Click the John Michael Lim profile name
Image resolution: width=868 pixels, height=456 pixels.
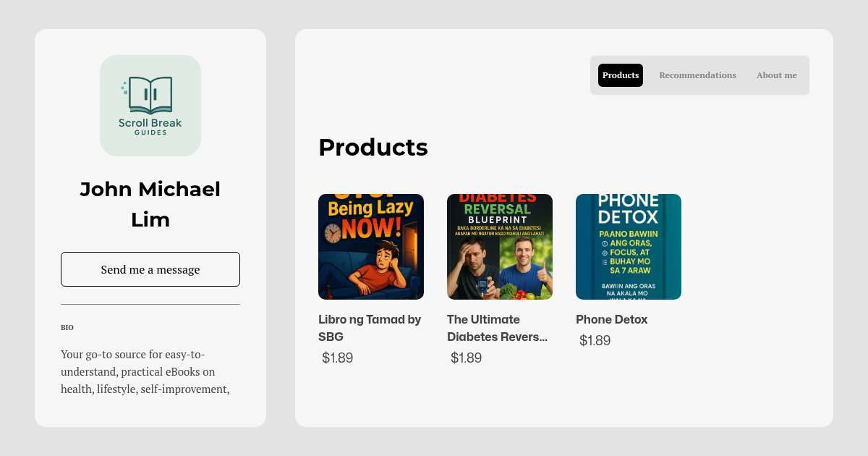pyautogui.click(x=150, y=204)
